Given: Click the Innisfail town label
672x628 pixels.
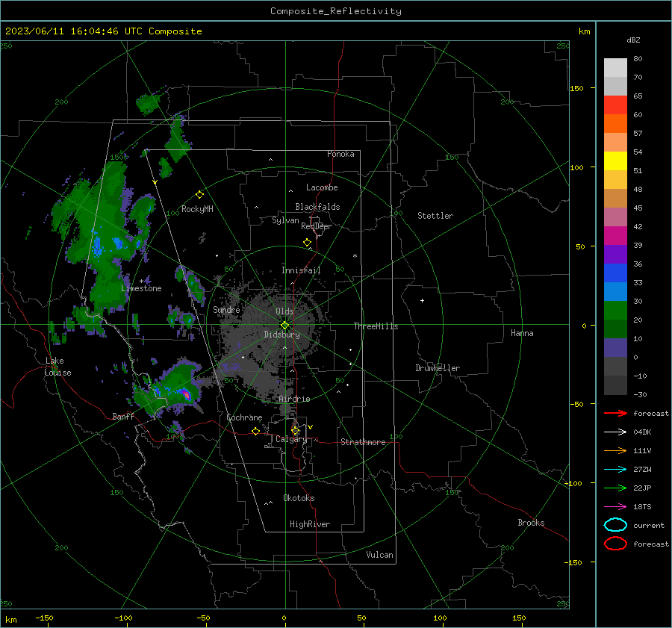Looking at the screenshot, I should 301,270.
